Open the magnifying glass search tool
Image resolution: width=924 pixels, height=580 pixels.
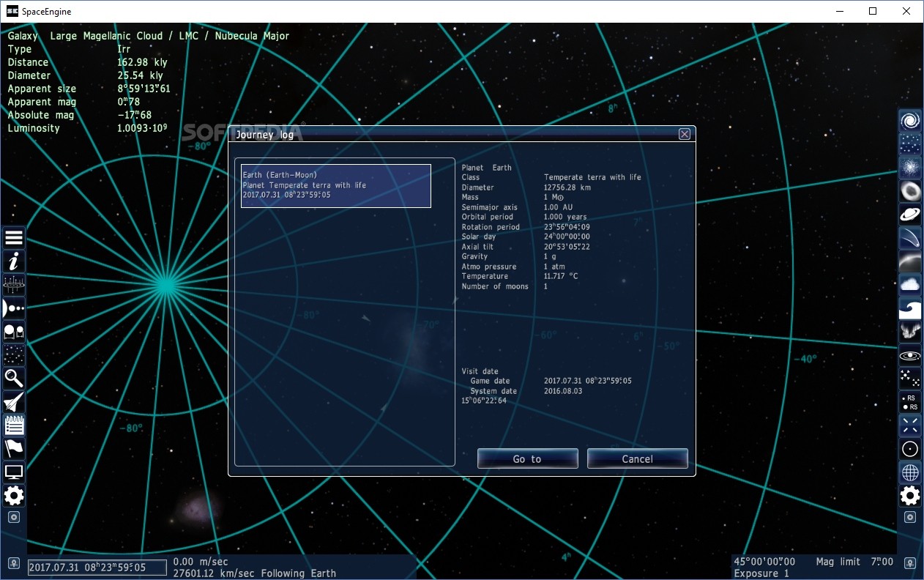click(x=14, y=378)
